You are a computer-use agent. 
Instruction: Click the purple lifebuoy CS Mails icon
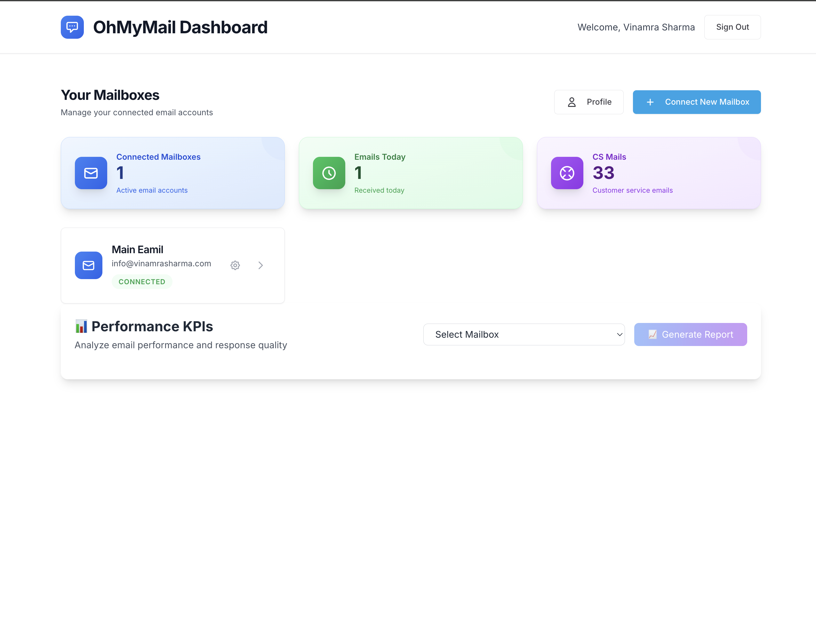(567, 173)
